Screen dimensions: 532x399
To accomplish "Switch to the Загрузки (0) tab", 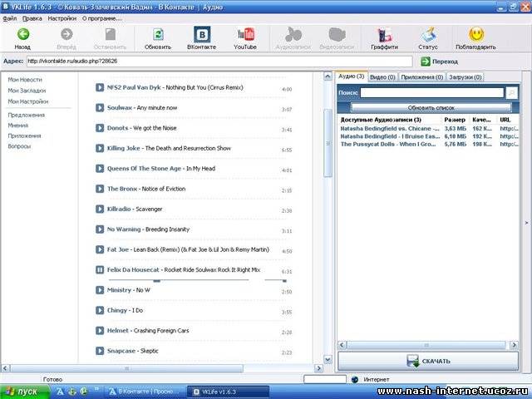I will (465, 77).
